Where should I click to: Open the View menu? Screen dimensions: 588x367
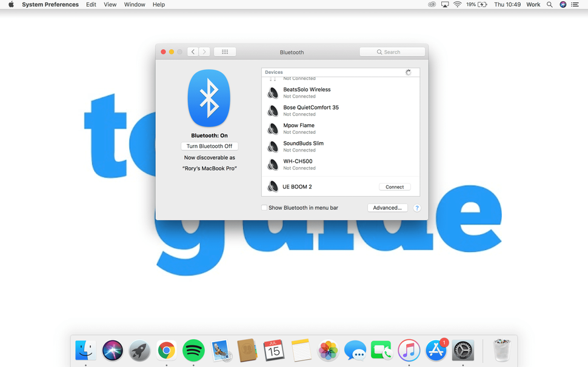[110, 4]
